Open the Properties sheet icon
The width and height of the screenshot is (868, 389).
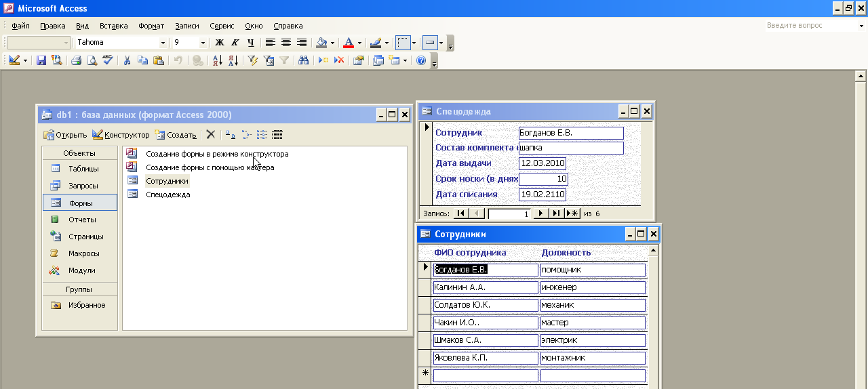click(359, 60)
